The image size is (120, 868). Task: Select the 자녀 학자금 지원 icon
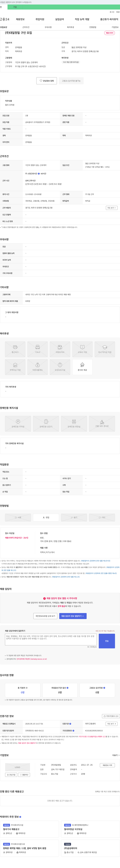(x=105, y=349)
